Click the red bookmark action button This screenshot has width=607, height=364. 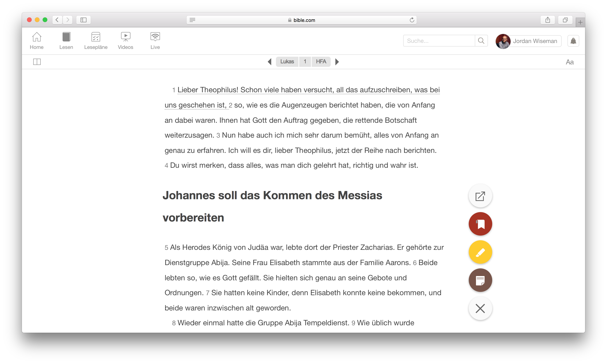(x=480, y=224)
